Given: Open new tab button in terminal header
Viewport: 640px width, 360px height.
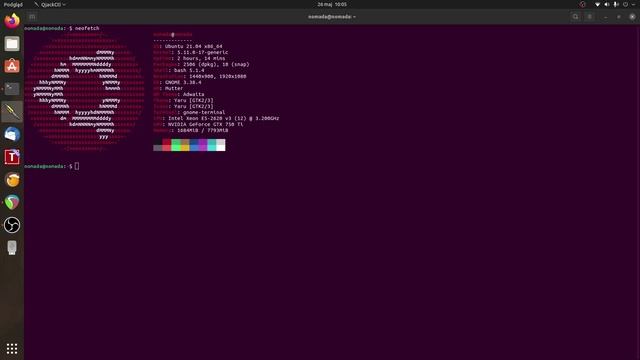Looking at the screenshot, I should click(32, 17).
